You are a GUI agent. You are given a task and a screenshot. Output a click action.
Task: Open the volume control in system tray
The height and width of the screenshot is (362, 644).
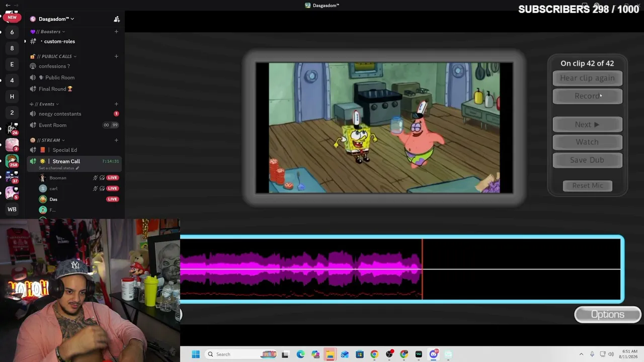pos(611,354)
